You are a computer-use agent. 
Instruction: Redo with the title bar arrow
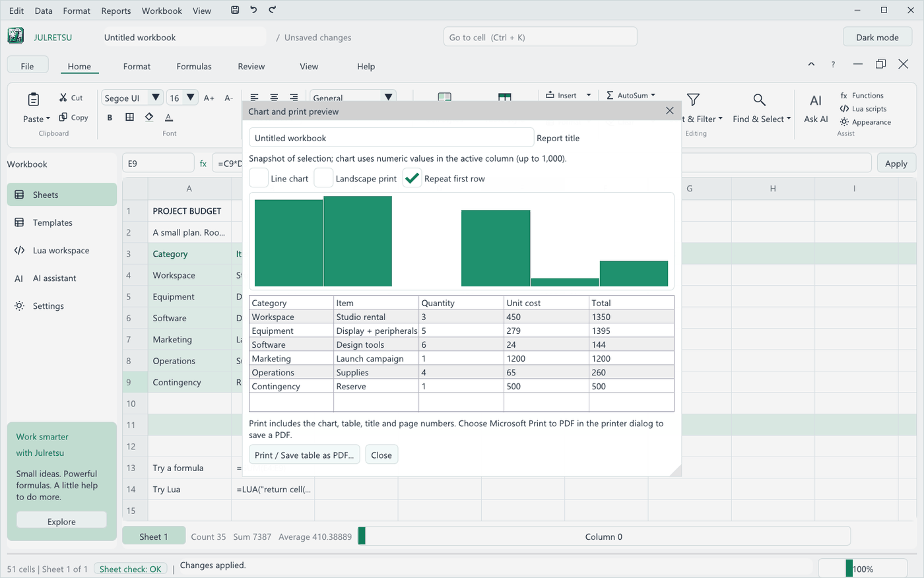click(273, 10)
